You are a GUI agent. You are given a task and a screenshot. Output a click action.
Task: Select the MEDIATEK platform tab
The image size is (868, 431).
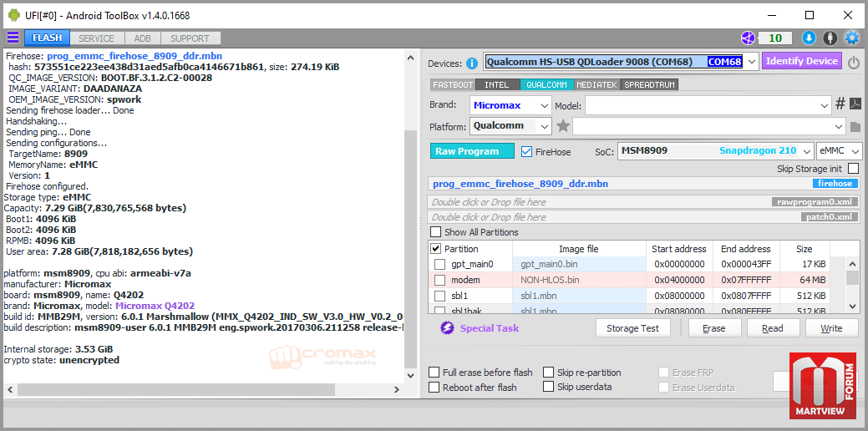597,85
